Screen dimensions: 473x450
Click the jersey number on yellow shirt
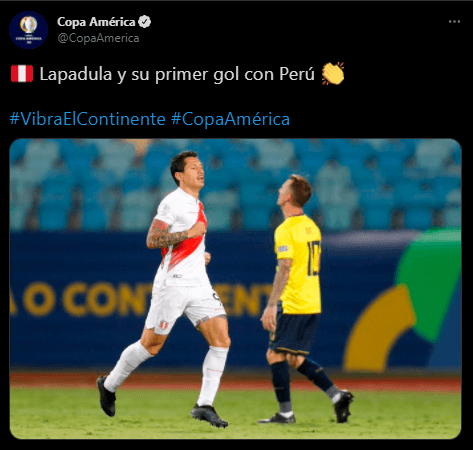click(x=313, y=258)
